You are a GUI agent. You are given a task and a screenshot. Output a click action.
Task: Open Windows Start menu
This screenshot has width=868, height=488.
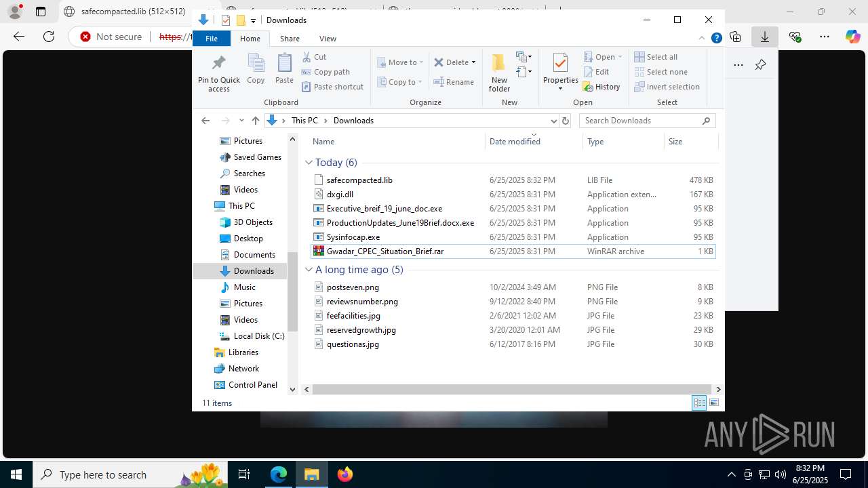16,474
